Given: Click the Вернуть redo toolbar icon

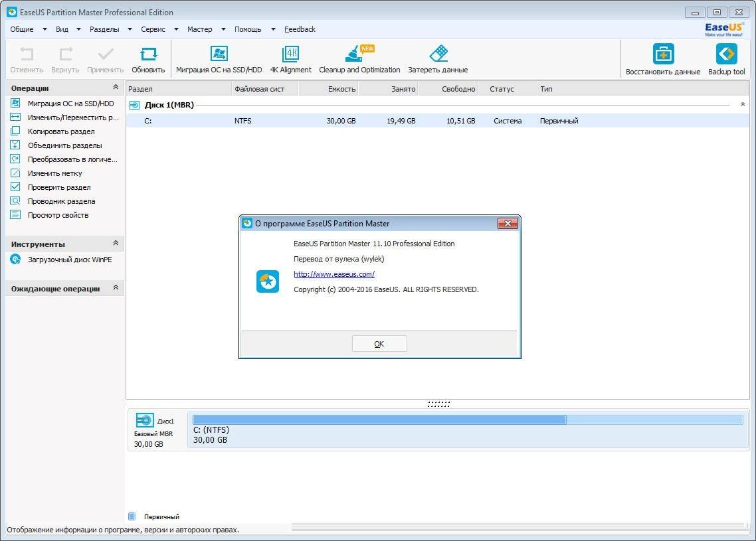Looking at the screenshot, I should tap(65, 54).
